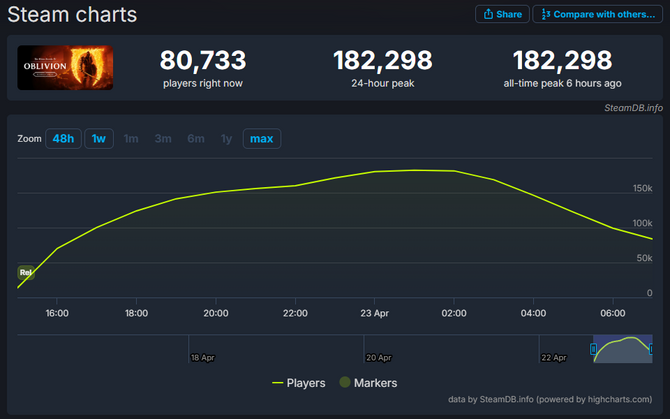Click the Share button

coord(502,14)
